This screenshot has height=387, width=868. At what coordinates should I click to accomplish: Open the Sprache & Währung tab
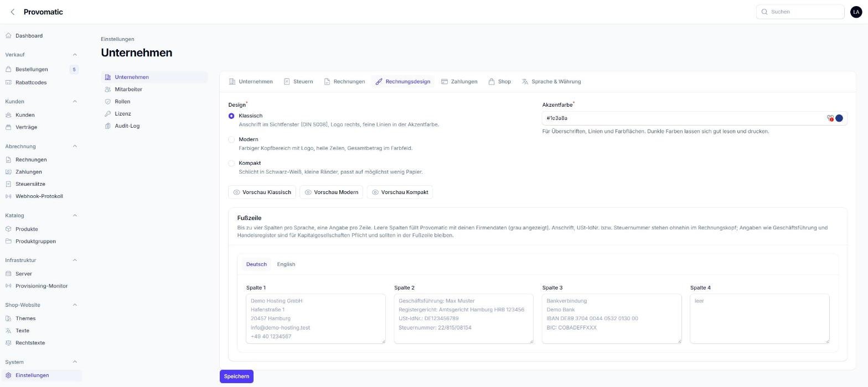point(551,82)
